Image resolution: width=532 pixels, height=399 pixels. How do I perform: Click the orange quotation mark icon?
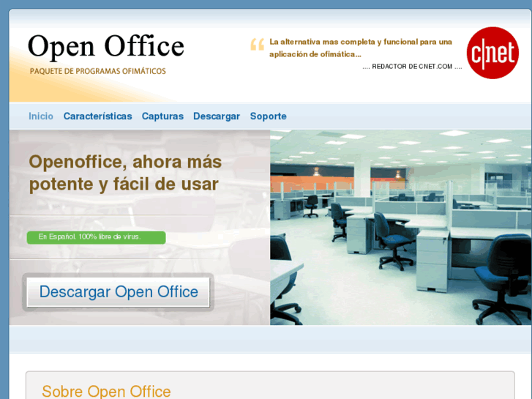click(x=257, y=45)
